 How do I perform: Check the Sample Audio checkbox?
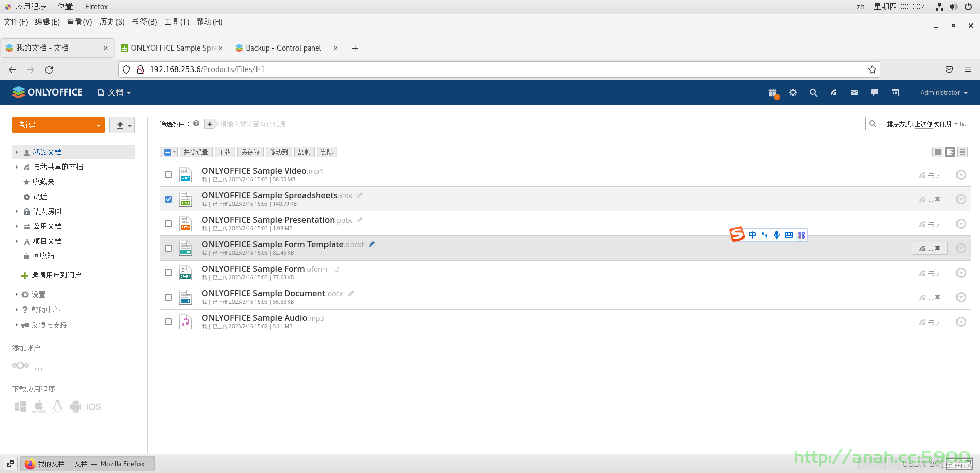[x=168, y=322]
